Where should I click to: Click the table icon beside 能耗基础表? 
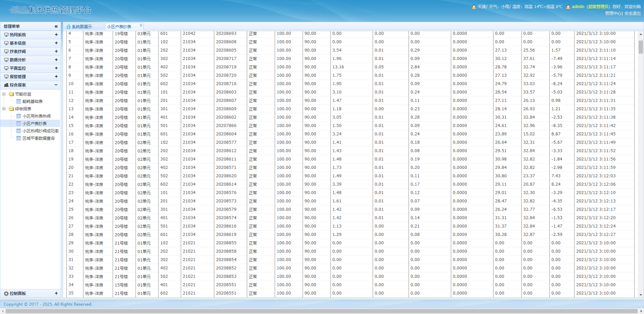(x=19, y=102)
